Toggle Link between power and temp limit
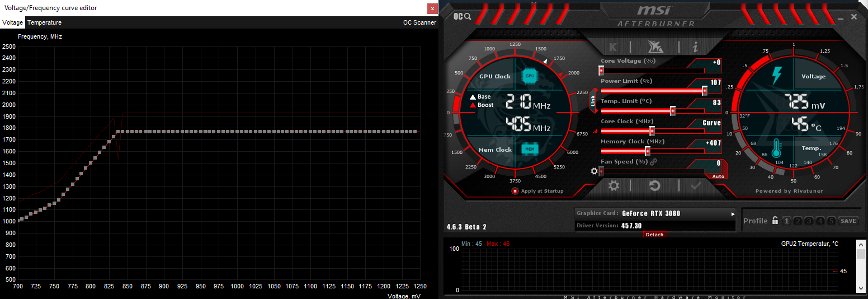This screenshot has height=299, width=868. [593, 101]
